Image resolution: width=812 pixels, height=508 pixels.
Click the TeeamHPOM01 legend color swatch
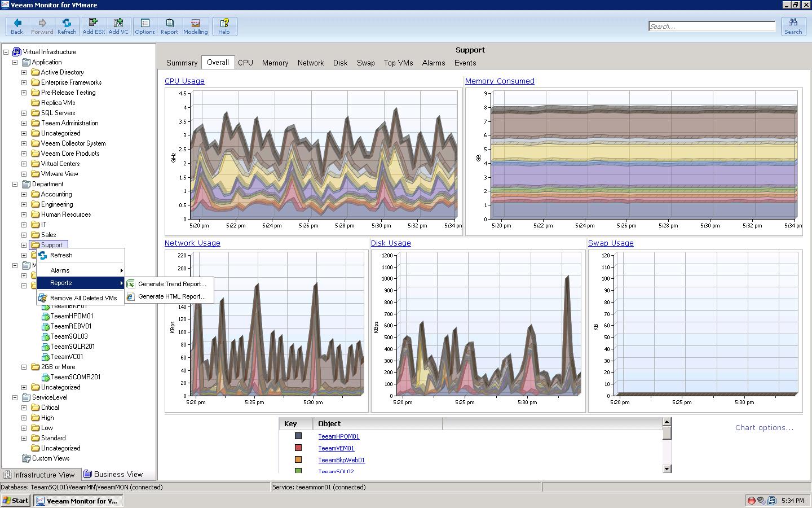click(298, 436)
